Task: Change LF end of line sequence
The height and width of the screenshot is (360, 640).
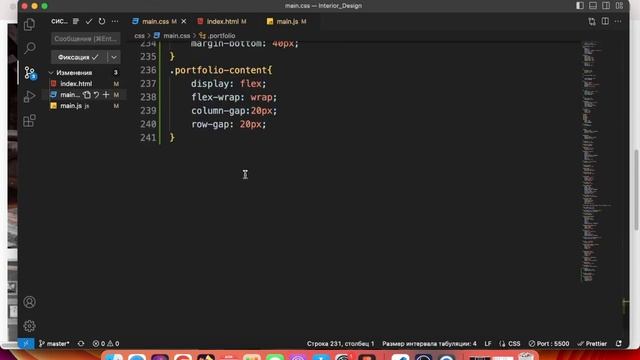Action: pos(488,344)
